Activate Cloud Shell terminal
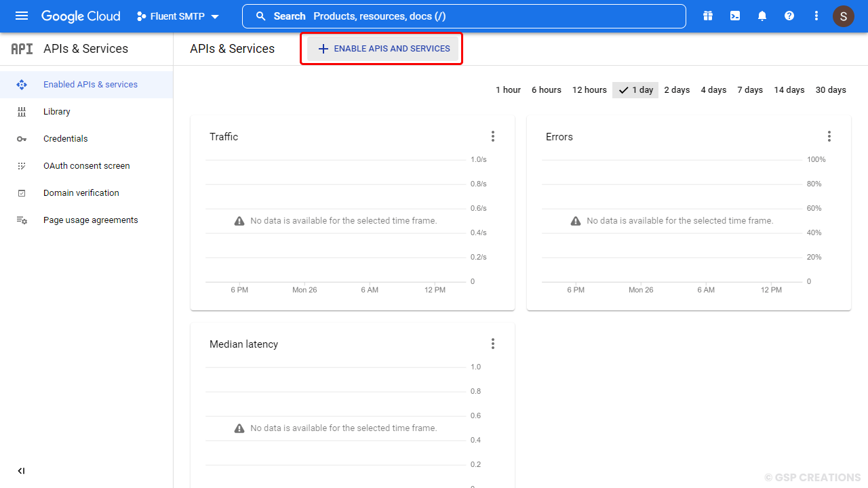This screenshot has height=488, width=868. [x=735, y=16]
